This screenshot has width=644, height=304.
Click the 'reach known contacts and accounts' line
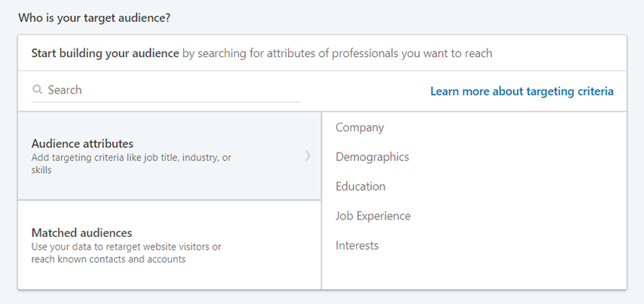[108, 259]
